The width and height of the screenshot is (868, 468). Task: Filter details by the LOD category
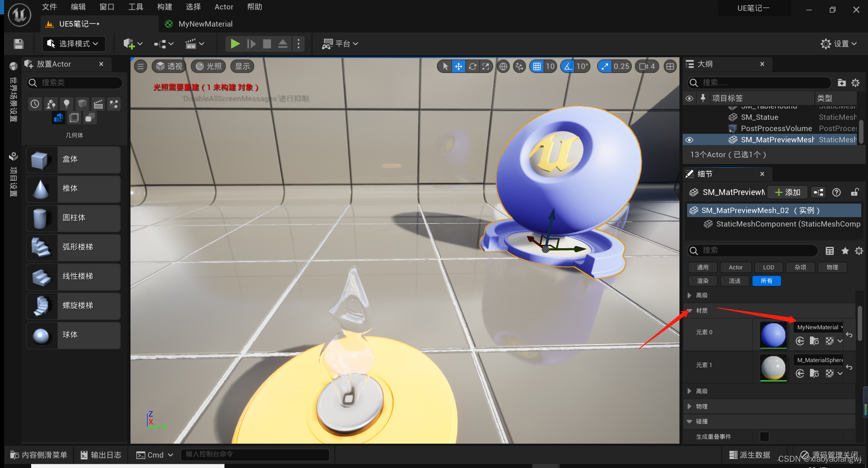[x=768, y=267]
